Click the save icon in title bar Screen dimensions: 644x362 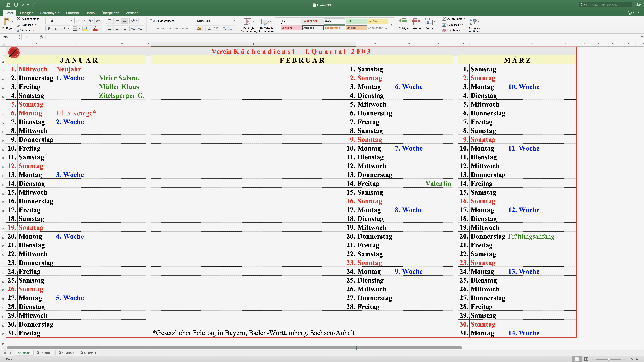[x=16, y=5]
